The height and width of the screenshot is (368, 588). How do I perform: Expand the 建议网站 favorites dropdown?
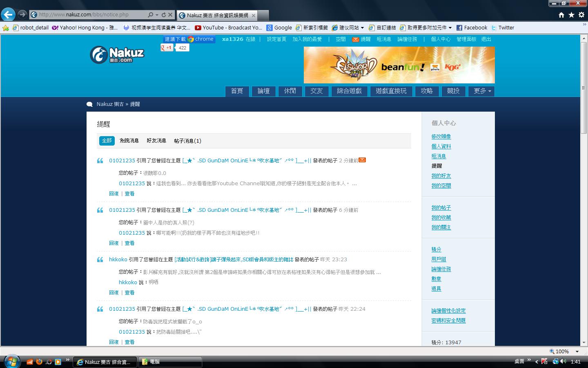[348, 27]
